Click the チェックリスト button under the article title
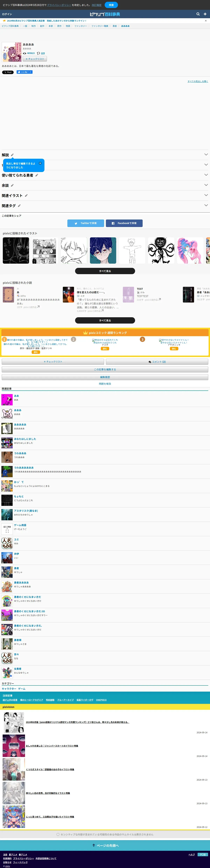The width and height of the screenshot is (210, 868). coord(35,59)
